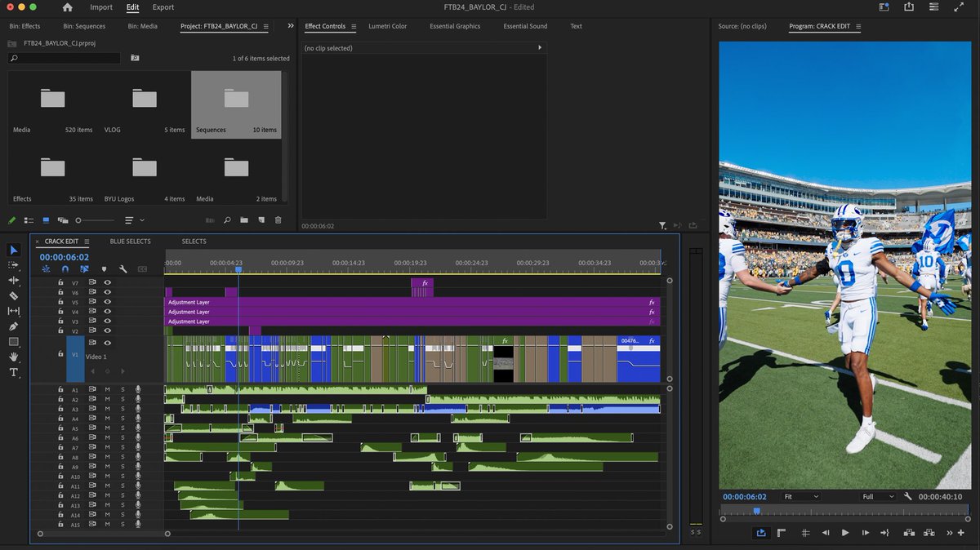Switch to the BLUE SELECTS sequence tab
This screenshot has height=550, width=980.
point(131,242)
